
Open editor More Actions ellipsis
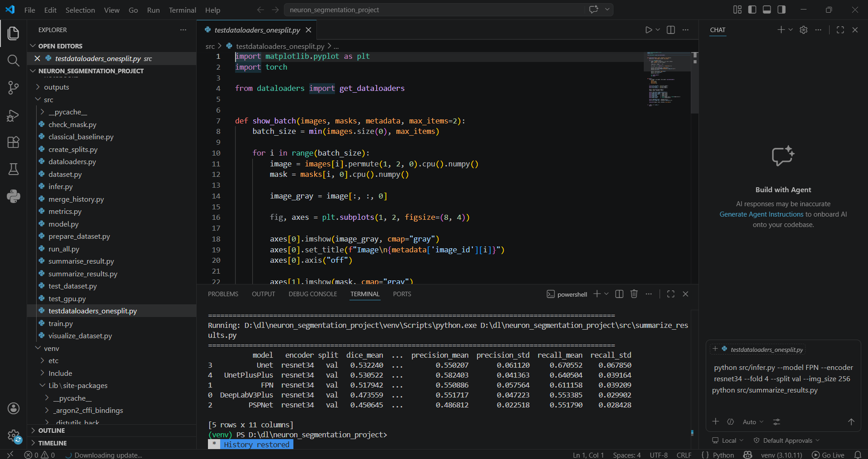coord(685,30)
